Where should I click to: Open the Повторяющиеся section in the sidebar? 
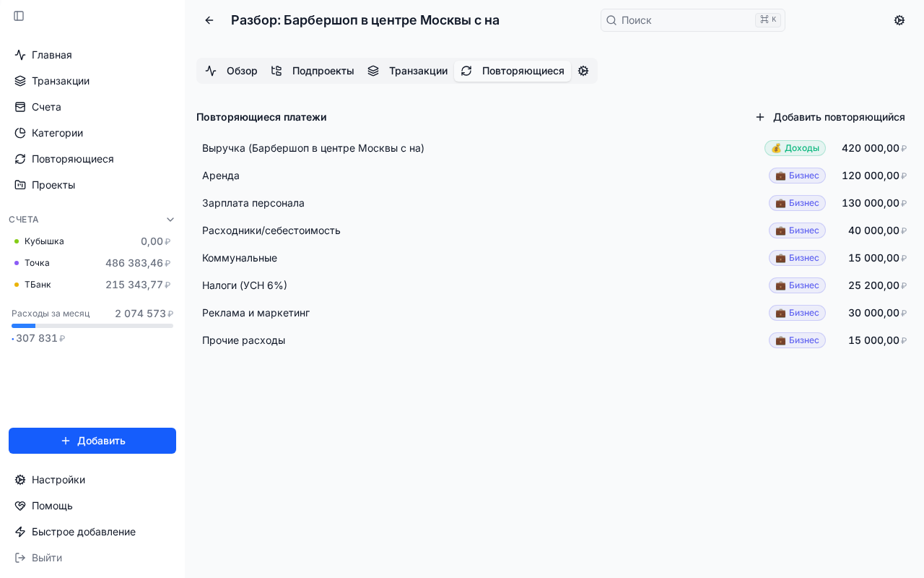(x=72, y=159)
